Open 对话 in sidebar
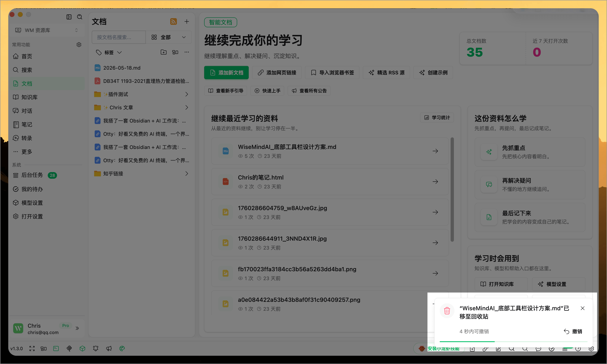607x364 pixels. pyautogui.click(x=47, y=111)
